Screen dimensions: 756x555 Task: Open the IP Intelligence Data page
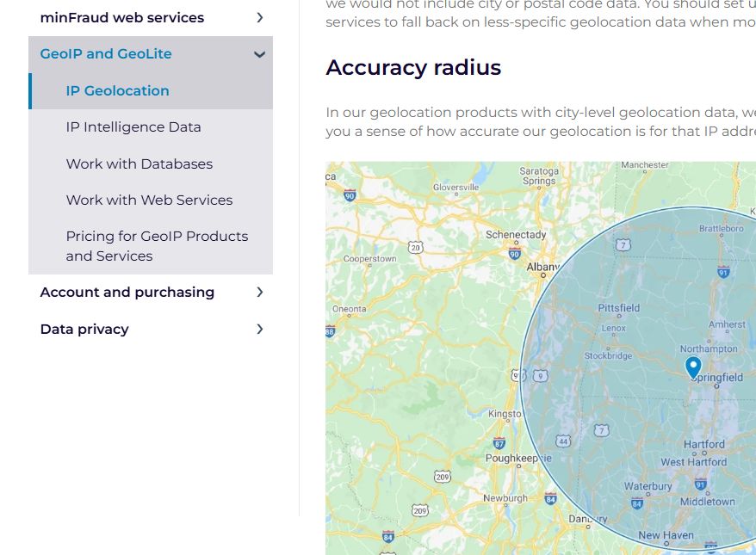click(133, 126)
